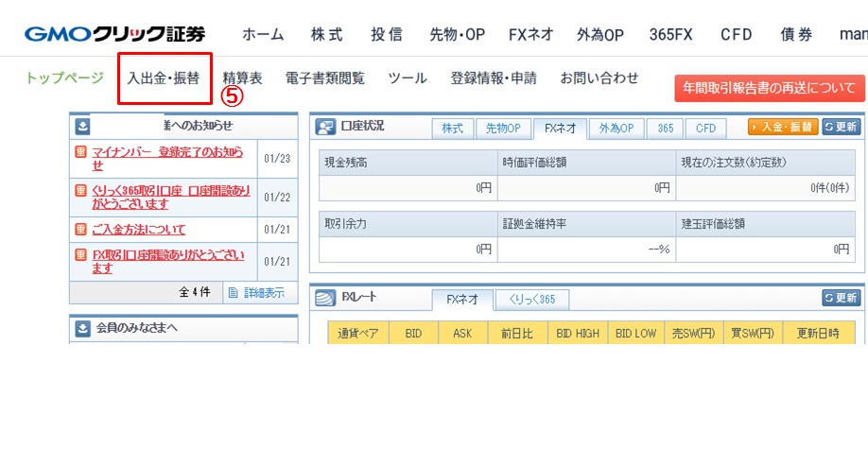Select 外為OP tab in 口座状況

pos(616,129)
